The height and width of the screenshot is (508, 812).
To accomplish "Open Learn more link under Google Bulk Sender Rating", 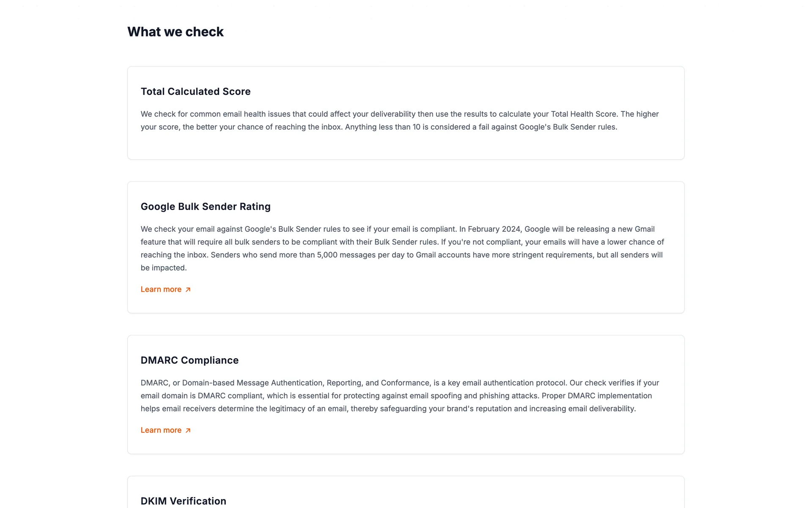I will coord(161,290).
